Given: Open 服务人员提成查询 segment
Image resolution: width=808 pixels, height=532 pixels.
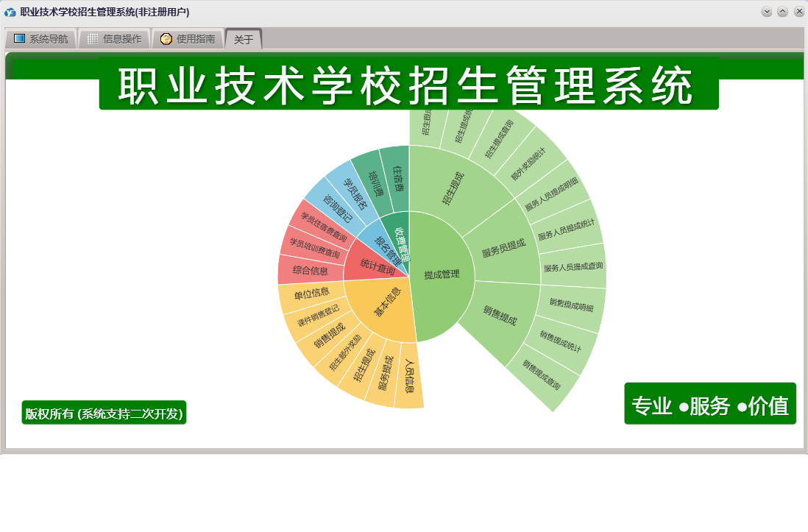Looking at the screenshot, I should 573,266.
